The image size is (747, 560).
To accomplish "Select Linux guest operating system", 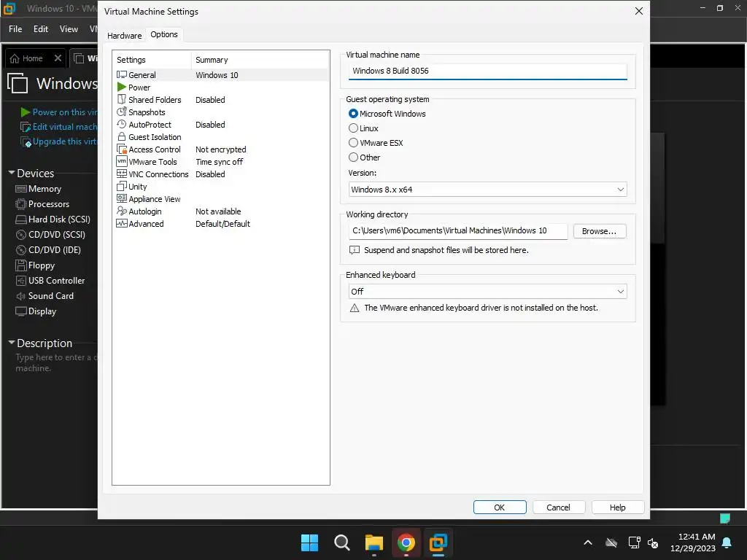I will click(353, 128).
